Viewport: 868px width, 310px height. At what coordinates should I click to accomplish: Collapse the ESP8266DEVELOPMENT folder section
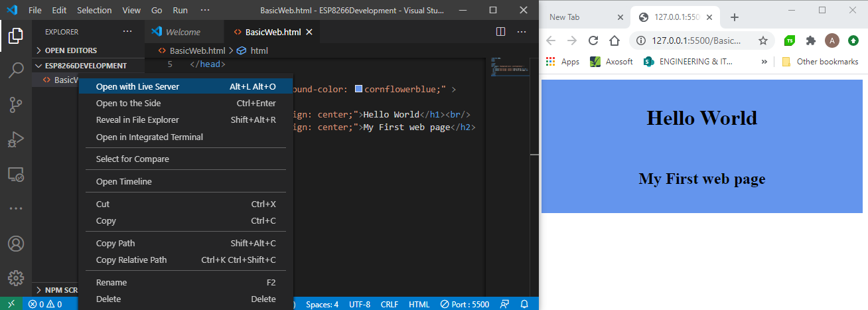(x=85, y=66)
